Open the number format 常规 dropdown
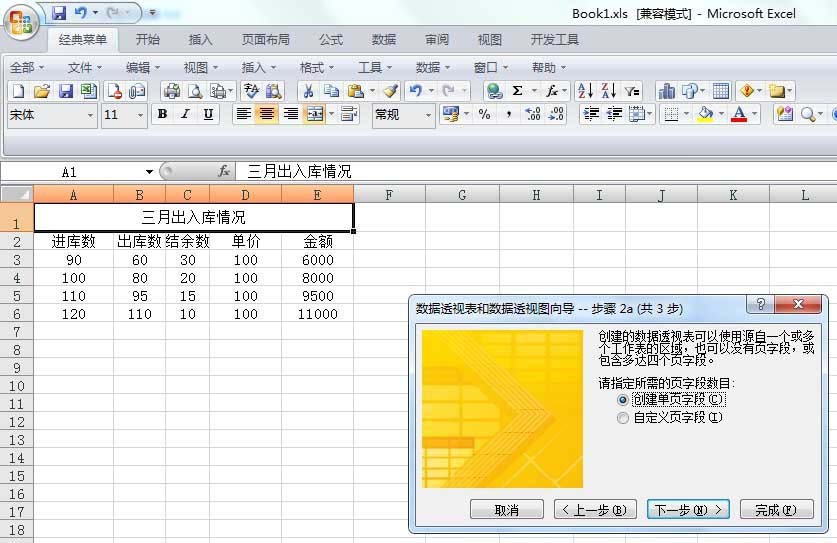The height and width of the screenshot is (543, 837). click(428, 115)
